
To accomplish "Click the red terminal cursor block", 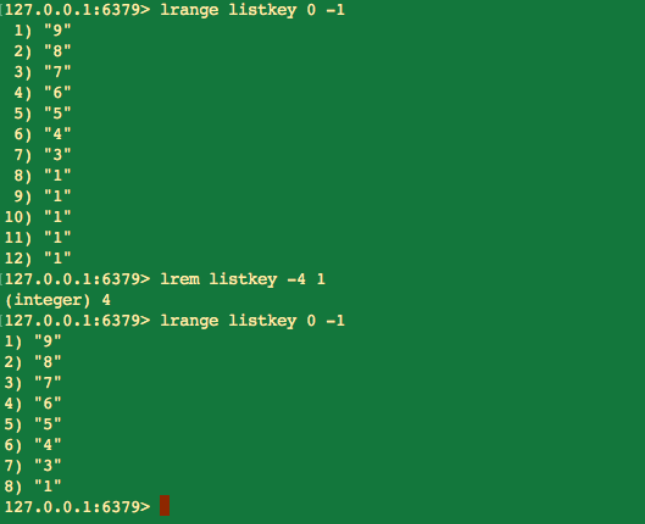I will point(165,505).
